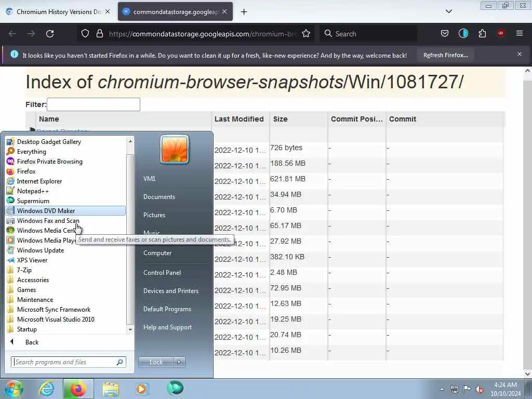This screenshot has width=532, height=399.
Task: Click the list all tabs chevron
Action: [x=448, y=11]
